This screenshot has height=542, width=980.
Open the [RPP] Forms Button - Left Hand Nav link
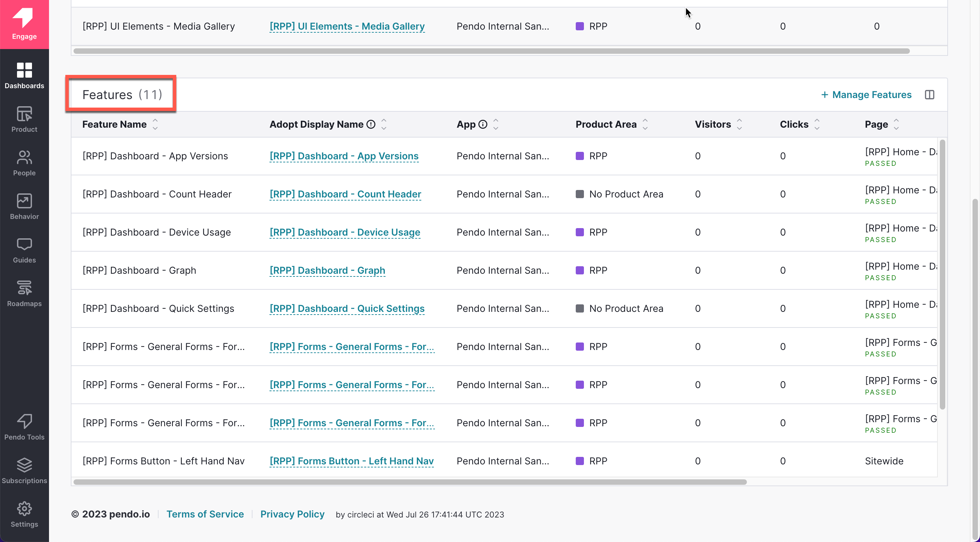pos(352,461)
